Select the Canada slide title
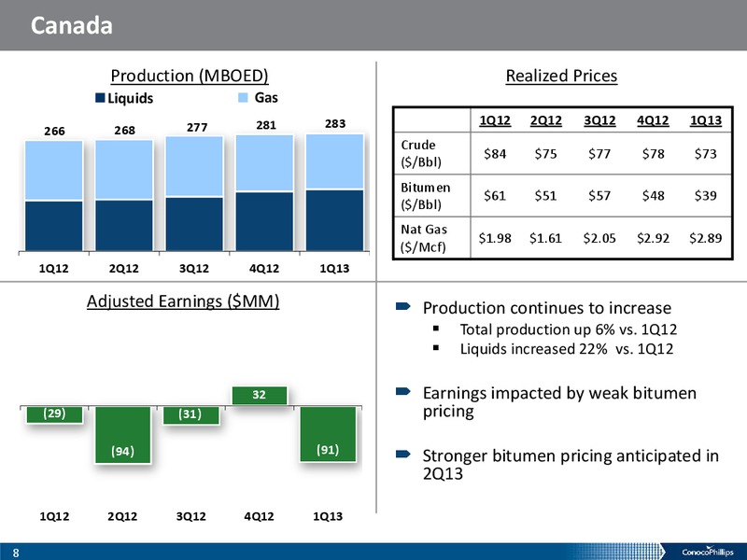Image resolution: width=747 pixels, height=560 pixels. [x=72, y=26]
